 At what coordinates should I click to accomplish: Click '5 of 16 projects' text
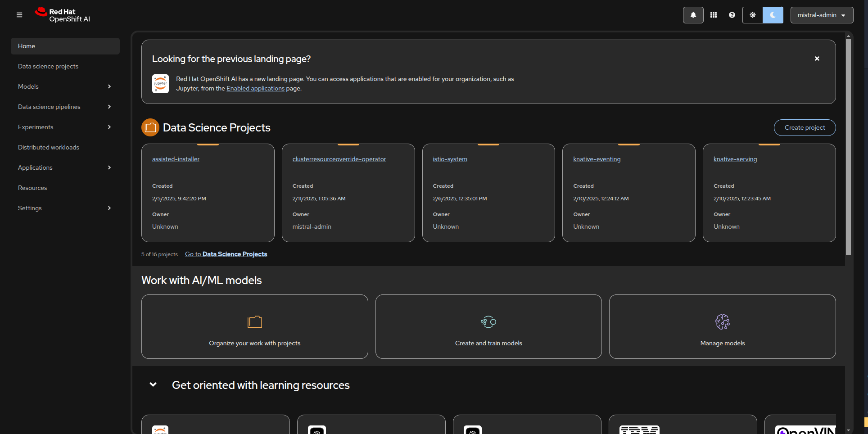pyautogui.click(x=159, y=254)
